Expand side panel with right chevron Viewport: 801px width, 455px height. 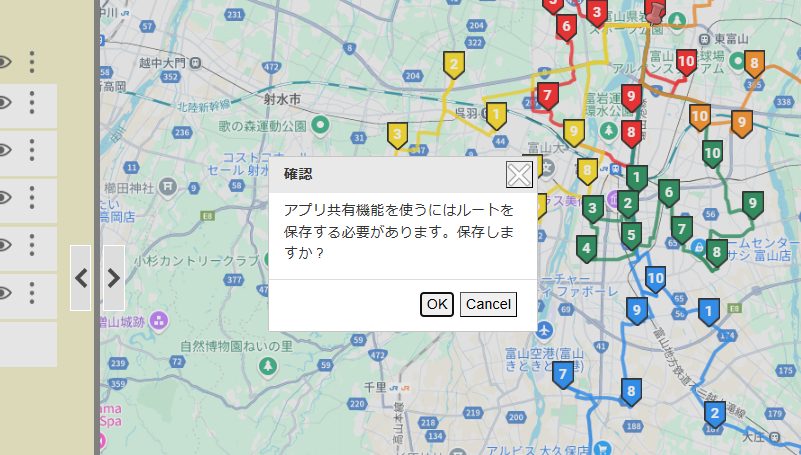pos(114,277)
